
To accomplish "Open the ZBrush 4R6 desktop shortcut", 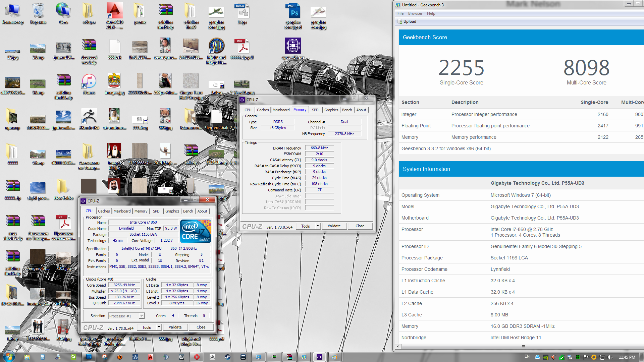I will tap(89, 119).
